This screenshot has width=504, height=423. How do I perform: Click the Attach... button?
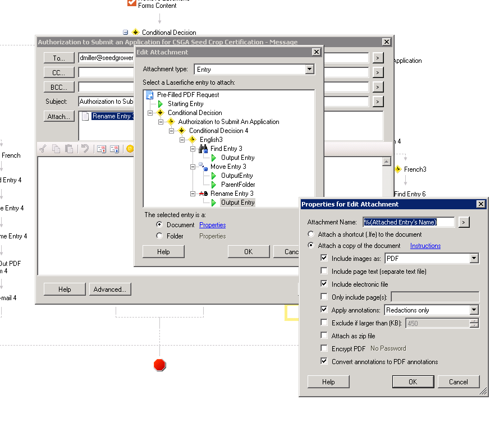59,116
